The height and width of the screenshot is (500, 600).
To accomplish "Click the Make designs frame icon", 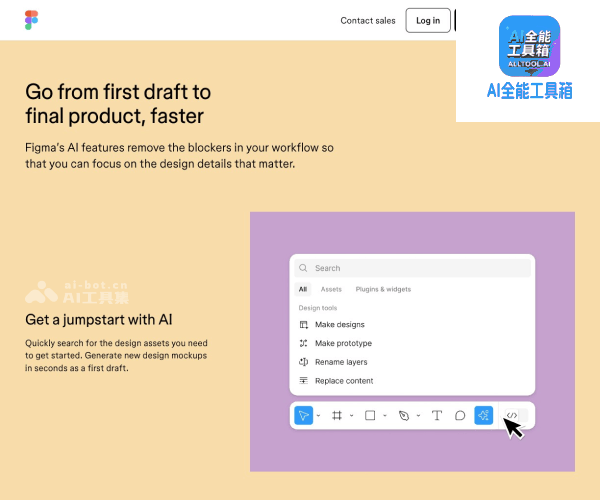I will coord(303,325).
